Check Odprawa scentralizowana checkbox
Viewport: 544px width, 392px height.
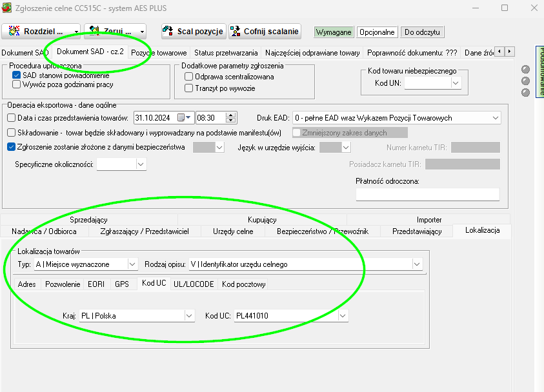point(188,77)
